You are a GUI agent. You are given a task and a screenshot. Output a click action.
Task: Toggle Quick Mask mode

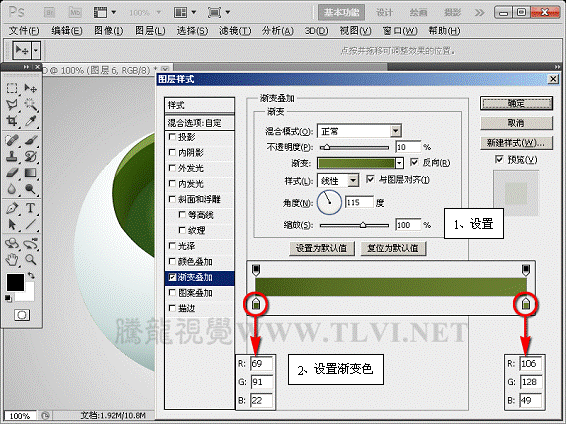coord(22,315)
